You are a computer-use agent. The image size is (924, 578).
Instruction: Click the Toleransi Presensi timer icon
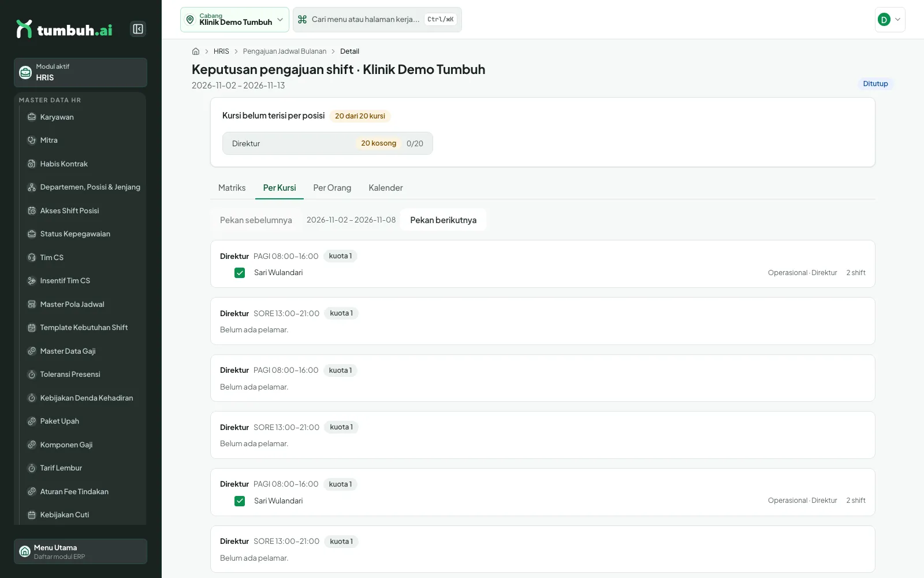(x=32, y=375)
